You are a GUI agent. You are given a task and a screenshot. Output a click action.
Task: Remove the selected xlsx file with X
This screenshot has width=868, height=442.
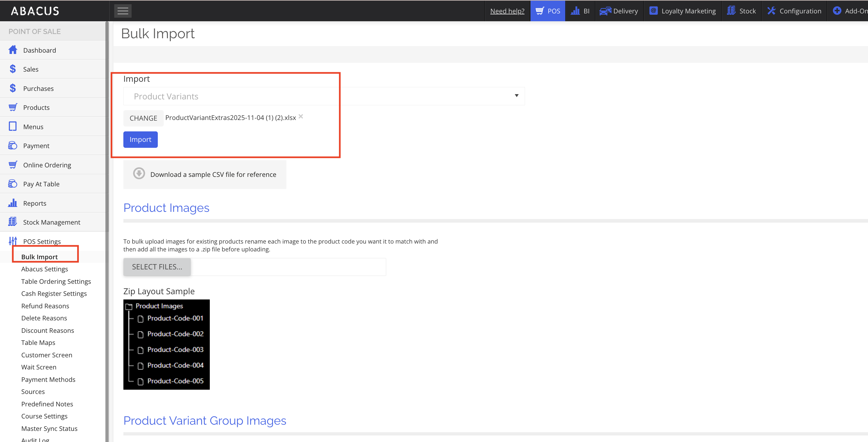[301, 116]
